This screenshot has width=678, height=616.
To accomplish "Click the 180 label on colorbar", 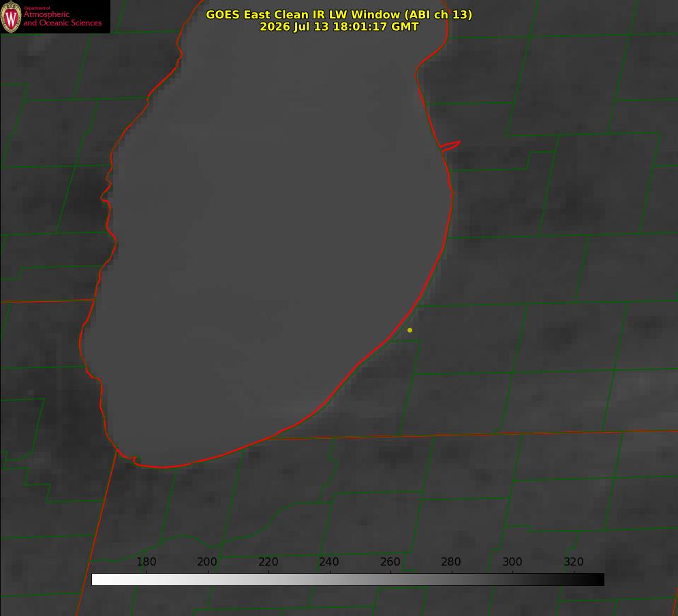I will [x=146, y=561].
